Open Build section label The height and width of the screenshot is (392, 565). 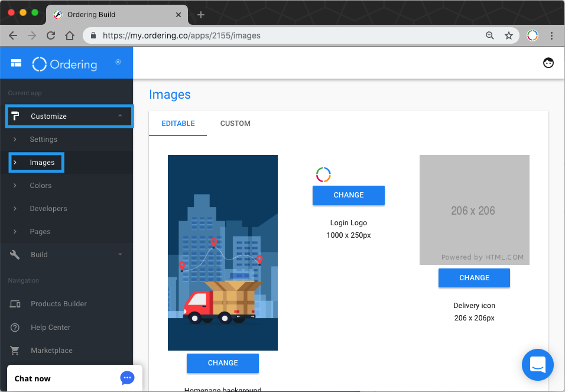pyautogui.click(x=39, y=255)
